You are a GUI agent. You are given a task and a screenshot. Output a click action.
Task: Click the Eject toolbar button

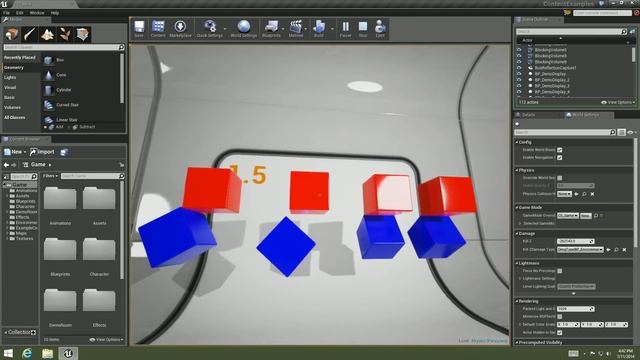(x=380, y=29)
